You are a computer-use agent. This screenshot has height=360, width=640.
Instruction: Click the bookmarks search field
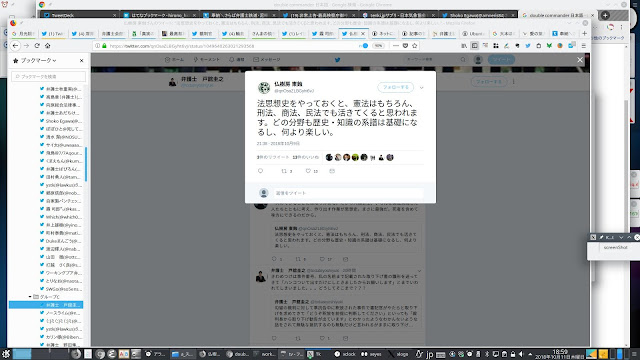pos(49,76)
